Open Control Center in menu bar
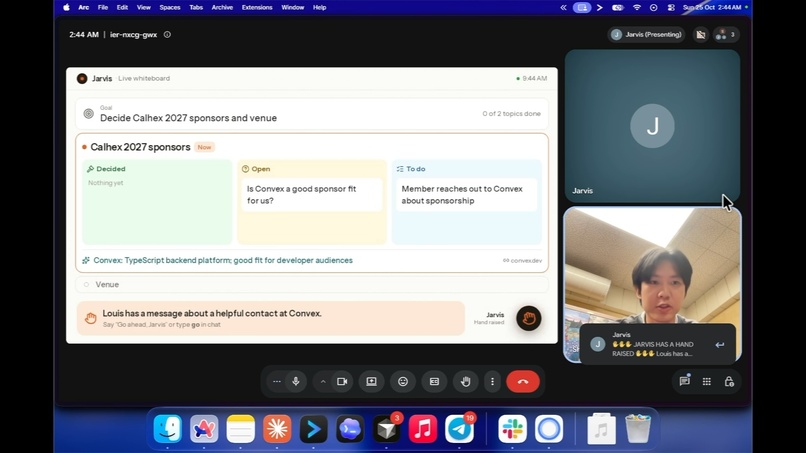This screenshot has width=806, height=453. click(x=671, y=7)
